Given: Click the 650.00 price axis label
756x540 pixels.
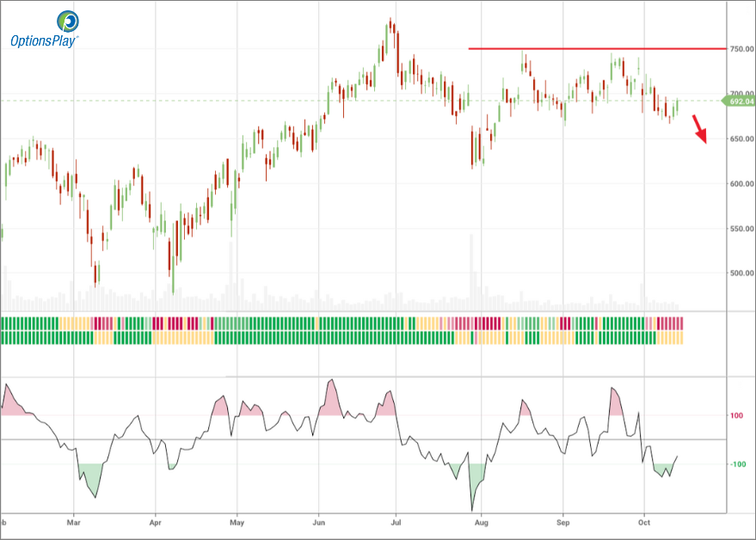Looking at the screenshot, I should [x=741, y=139].
